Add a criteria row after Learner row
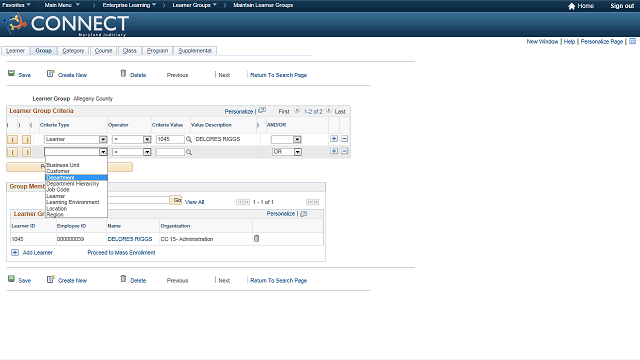 334,139
